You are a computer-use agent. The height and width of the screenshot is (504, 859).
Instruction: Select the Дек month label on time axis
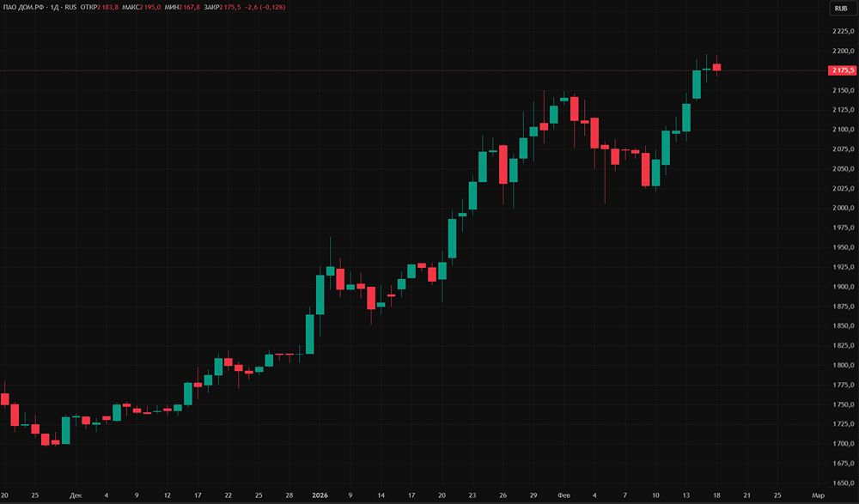point(76,495)
